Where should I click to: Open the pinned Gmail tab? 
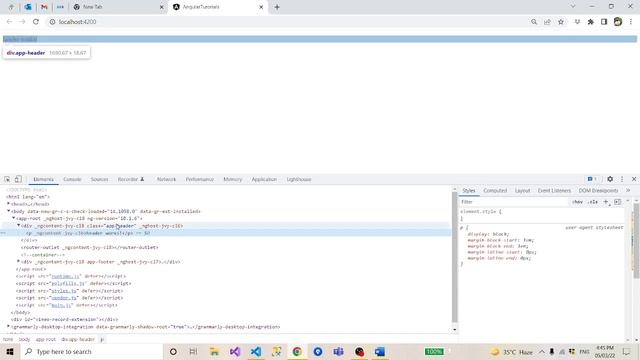point(44,7)
